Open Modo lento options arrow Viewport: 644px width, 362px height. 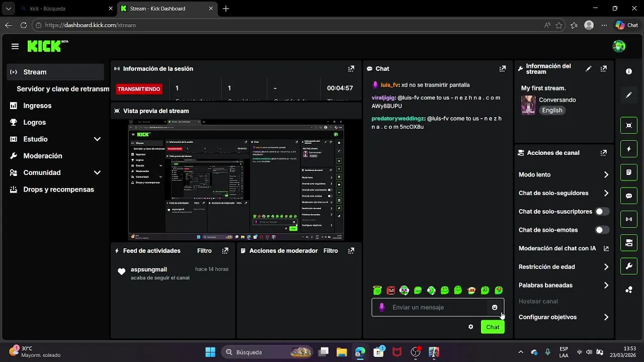point(606,175)
